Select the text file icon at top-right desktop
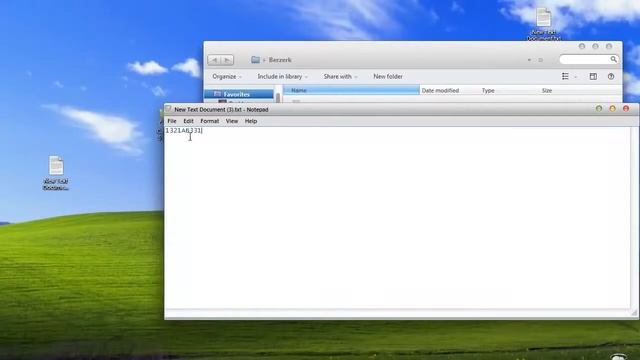This screenshot has width=640, height=360. tap(543, 24)
